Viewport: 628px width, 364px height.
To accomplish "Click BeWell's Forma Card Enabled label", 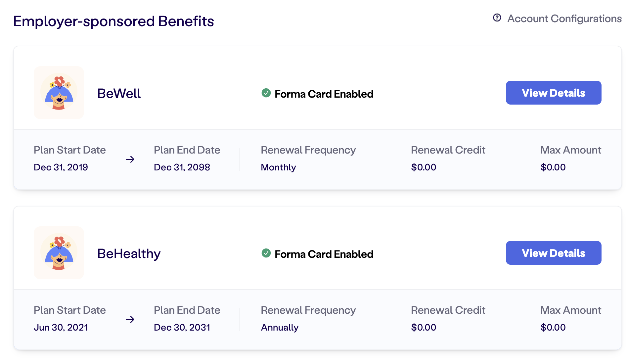I will pyautogui.click(x=324, y=94).
